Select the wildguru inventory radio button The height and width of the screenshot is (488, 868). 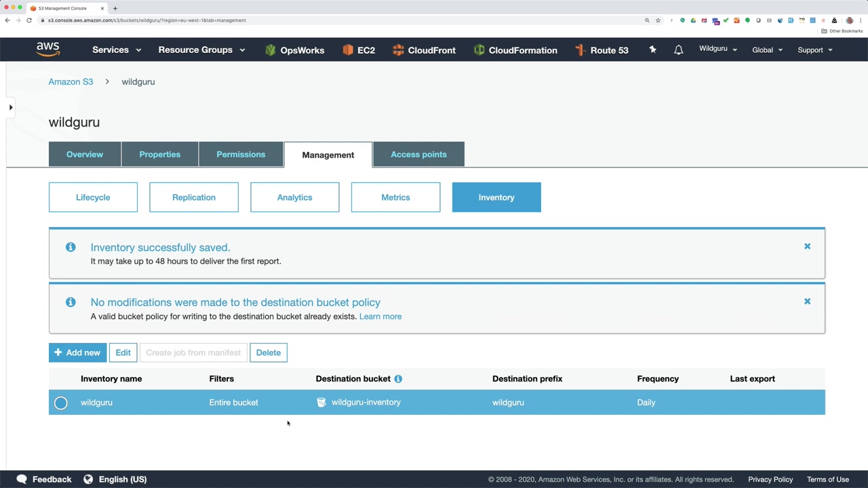tap(61, 403)
